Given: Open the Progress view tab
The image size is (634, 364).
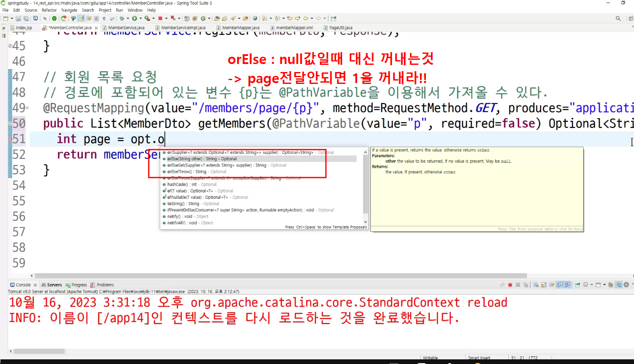Looking at the screenshot, I should point(76,285).
